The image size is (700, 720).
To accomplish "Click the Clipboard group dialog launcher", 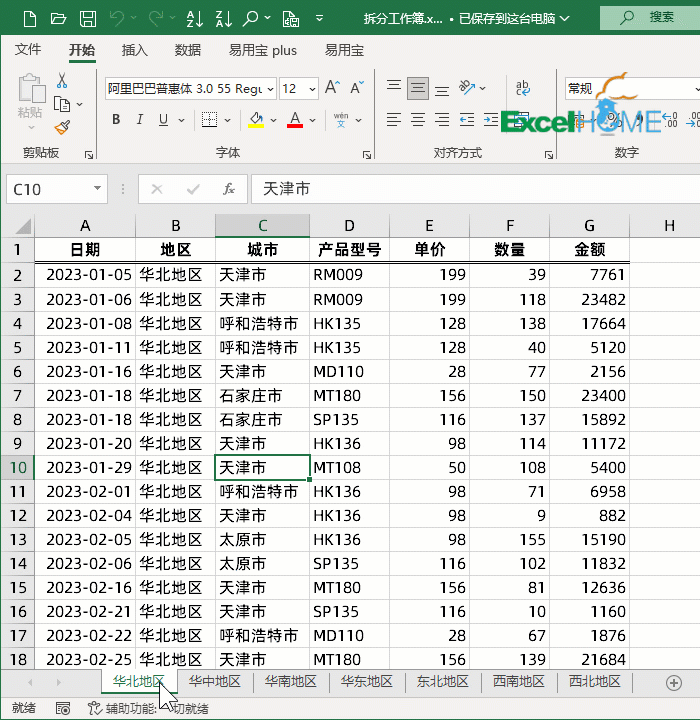I will 89,155.
